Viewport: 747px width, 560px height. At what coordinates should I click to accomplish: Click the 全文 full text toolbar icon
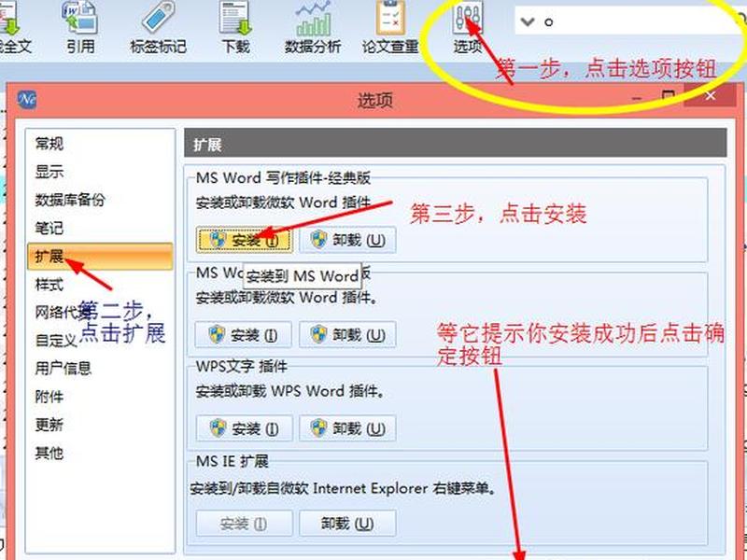point(14,27)
